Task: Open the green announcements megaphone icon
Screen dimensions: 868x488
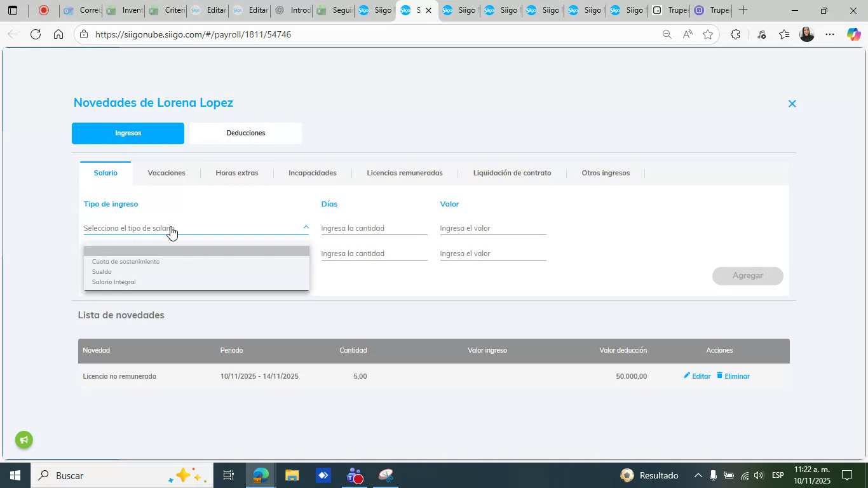Action: [x=24, y=440]
